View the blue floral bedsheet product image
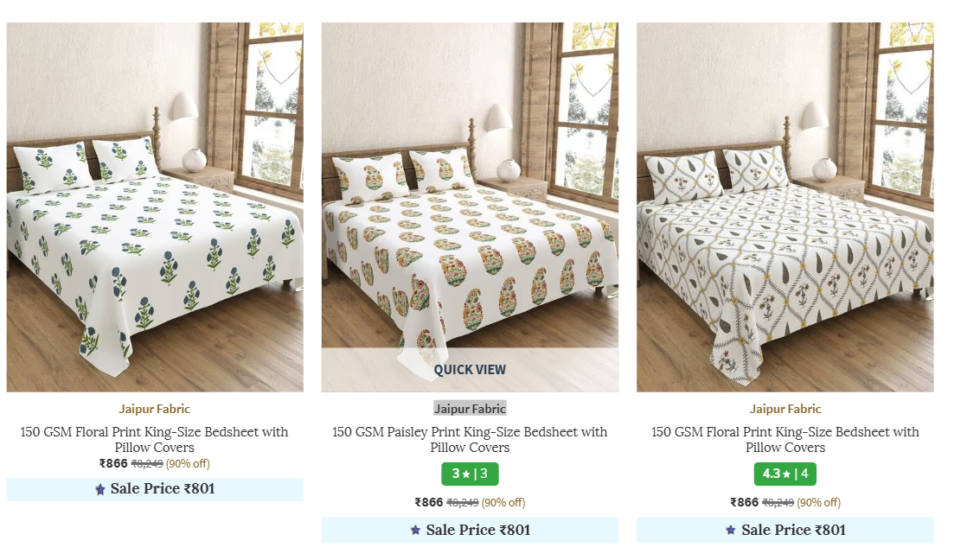Viewport: 980px width, 560px height. click(155, 207)
